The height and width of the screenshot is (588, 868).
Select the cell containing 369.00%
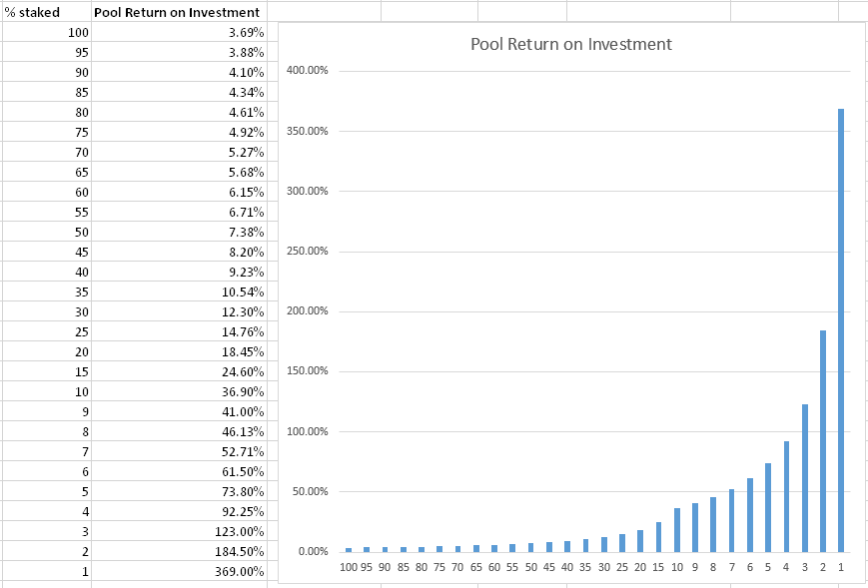coord(180,571)
